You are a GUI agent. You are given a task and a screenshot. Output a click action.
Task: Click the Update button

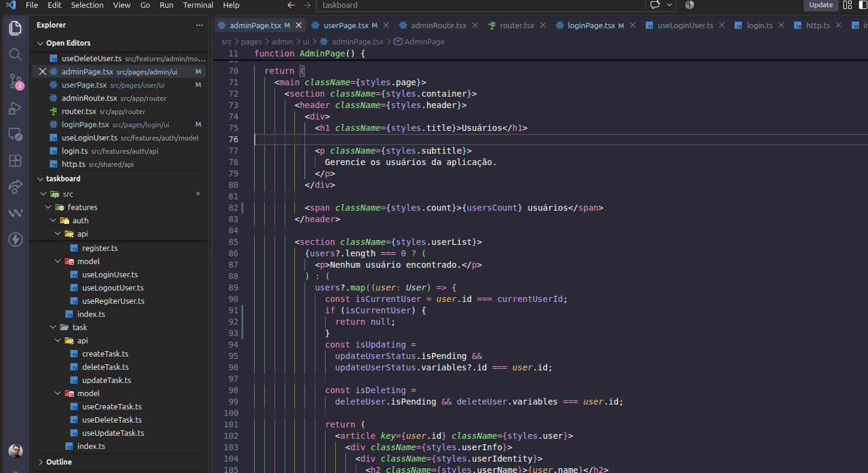pyautogui.click(x=821, y=5)
